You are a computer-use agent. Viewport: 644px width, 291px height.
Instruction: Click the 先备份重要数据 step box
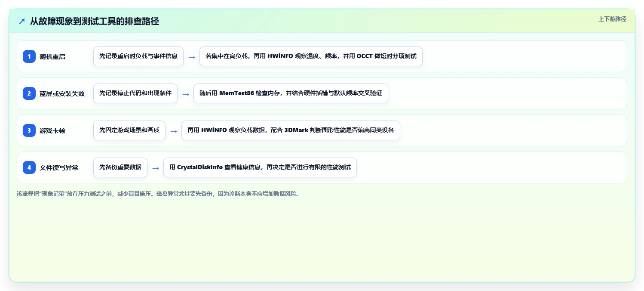tap(120, 167)
